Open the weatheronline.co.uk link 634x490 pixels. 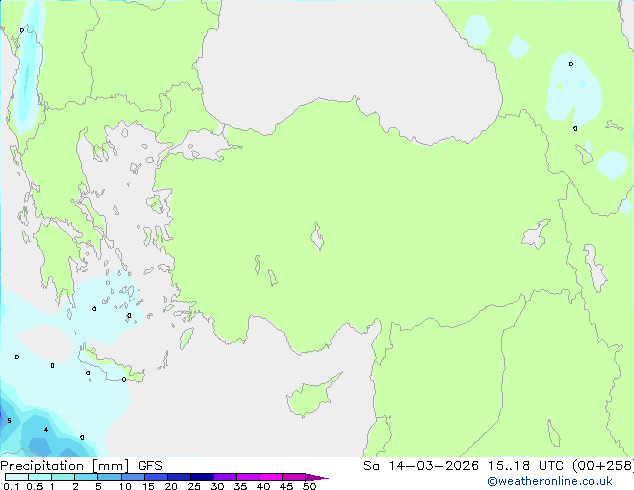click(550, 481)
